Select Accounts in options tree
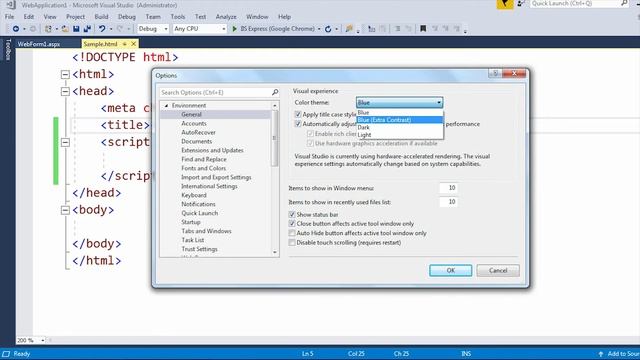Image resolution: width=640 pixels, height=360 pixels. coord(194,123)
